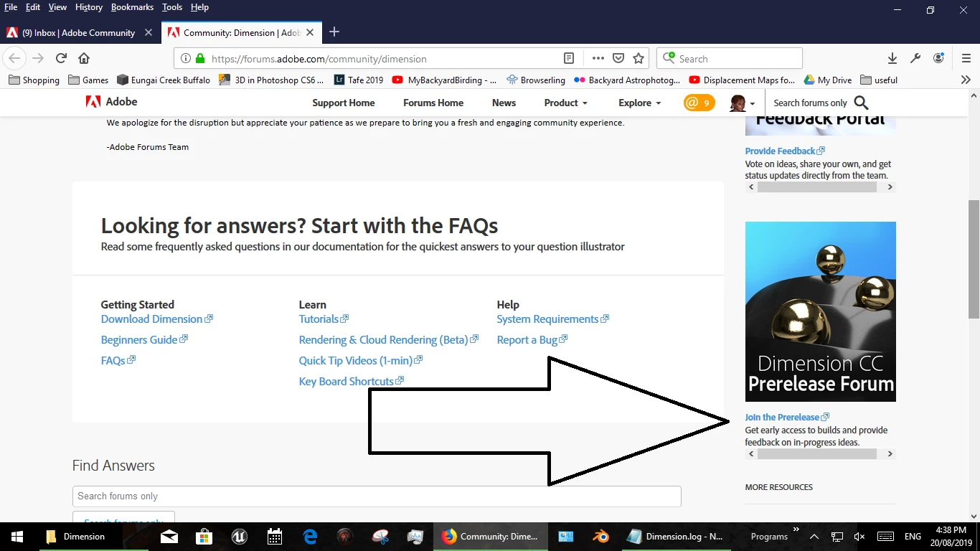
Task: Expand the Explore dropdown menu
Action: pos(639,103)
